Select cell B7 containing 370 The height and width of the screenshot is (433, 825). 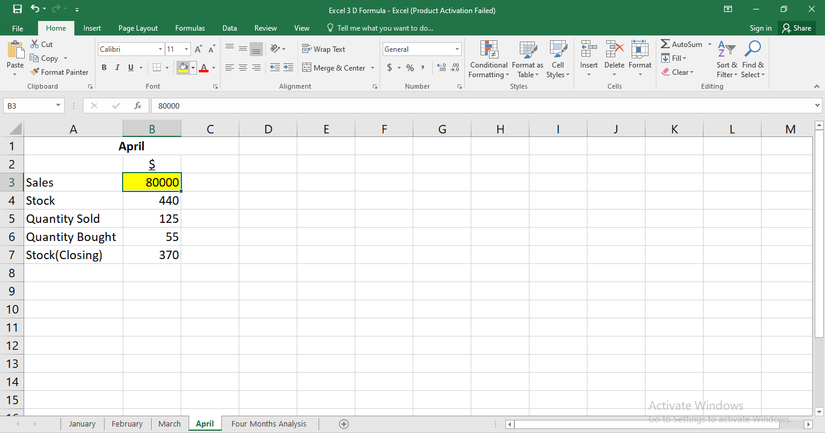[152, 255]
